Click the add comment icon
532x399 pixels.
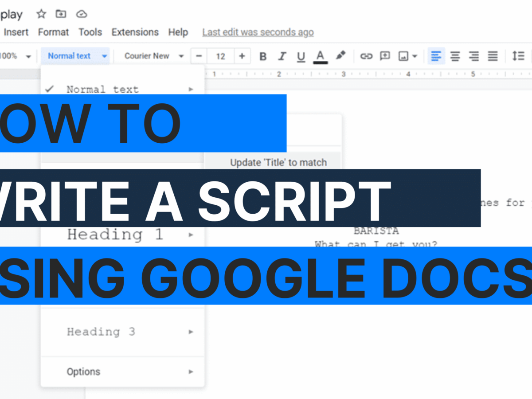coord(385,56)
